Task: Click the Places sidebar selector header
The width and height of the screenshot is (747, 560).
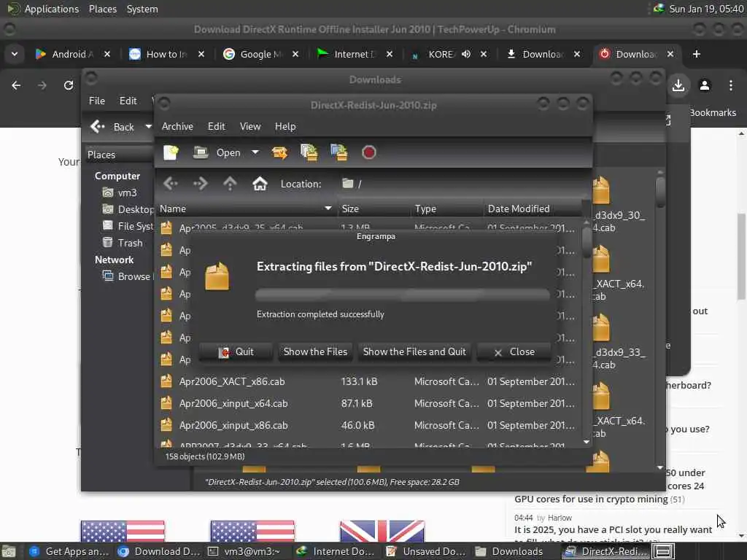Action: click(119, 155)
